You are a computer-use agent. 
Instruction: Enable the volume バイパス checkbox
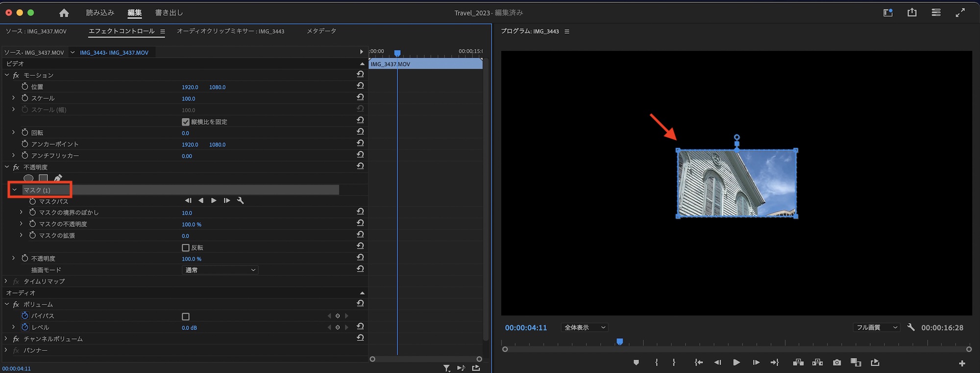pos(186,316)
